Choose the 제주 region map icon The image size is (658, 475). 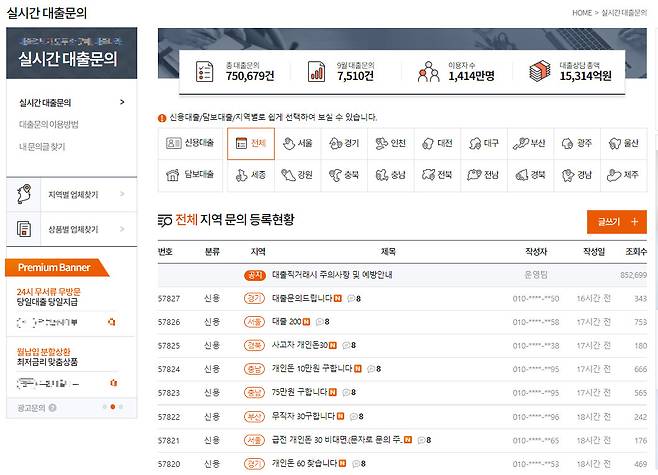614,175
